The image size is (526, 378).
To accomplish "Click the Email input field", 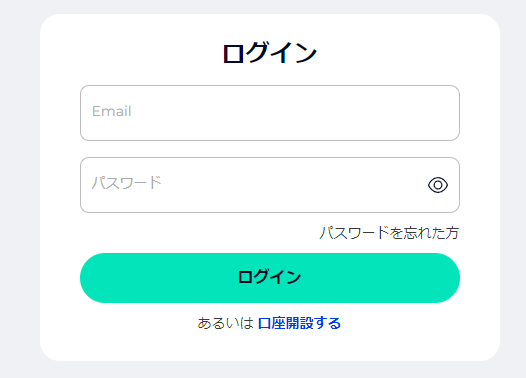I will coord(270,113).
